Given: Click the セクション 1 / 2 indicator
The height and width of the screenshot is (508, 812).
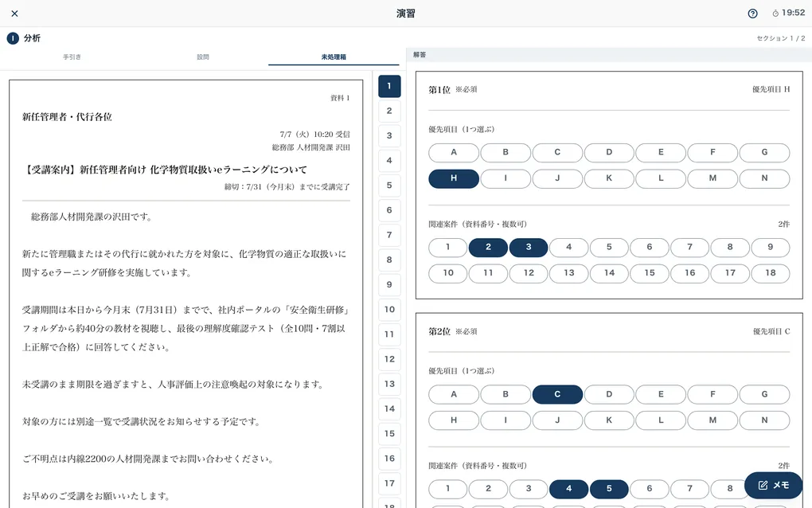Looking at the screenshot, I should click(781, 38).
